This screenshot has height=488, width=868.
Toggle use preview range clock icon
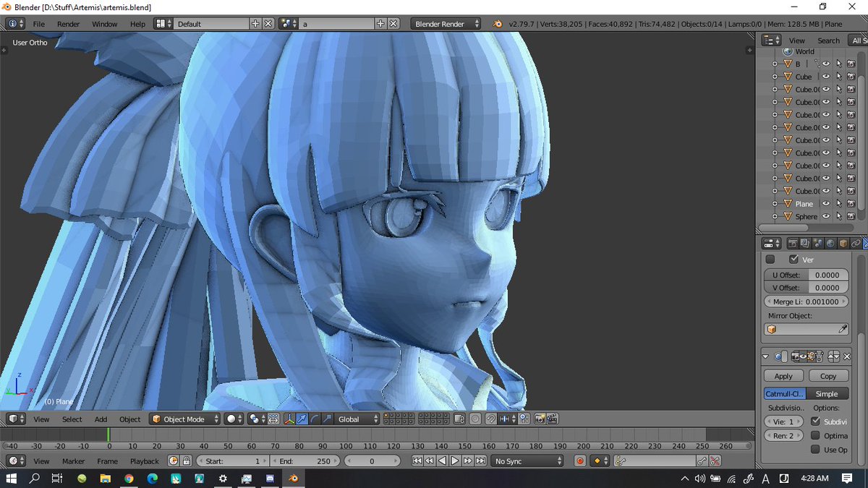(x=174, y=461)
